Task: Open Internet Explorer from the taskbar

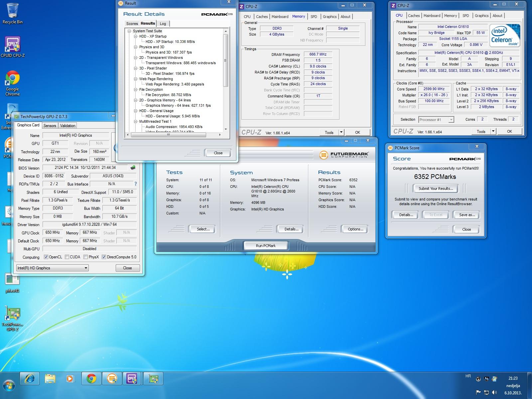Action: (30, 378)
